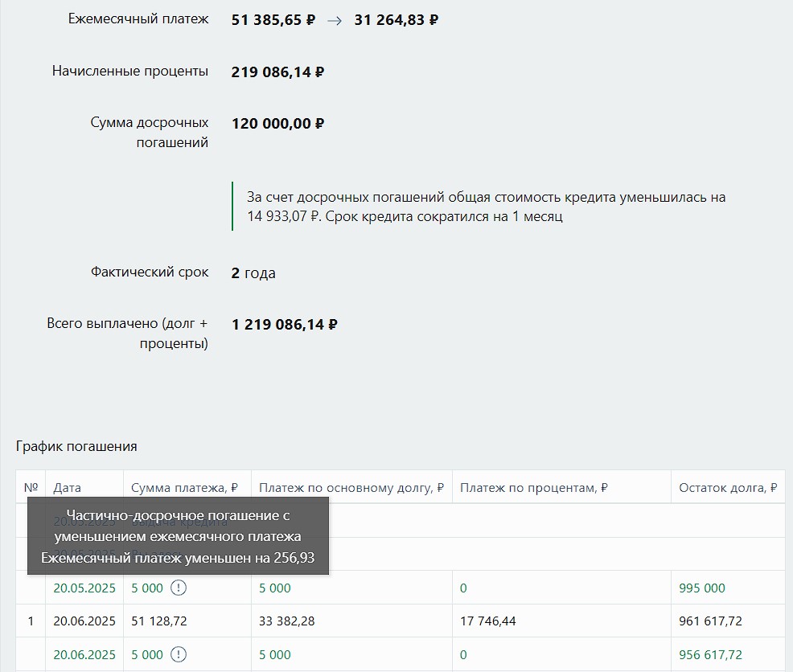The height and width of the screenshot is (672, 793).
Task: Click the № column header
Action: 31,487
